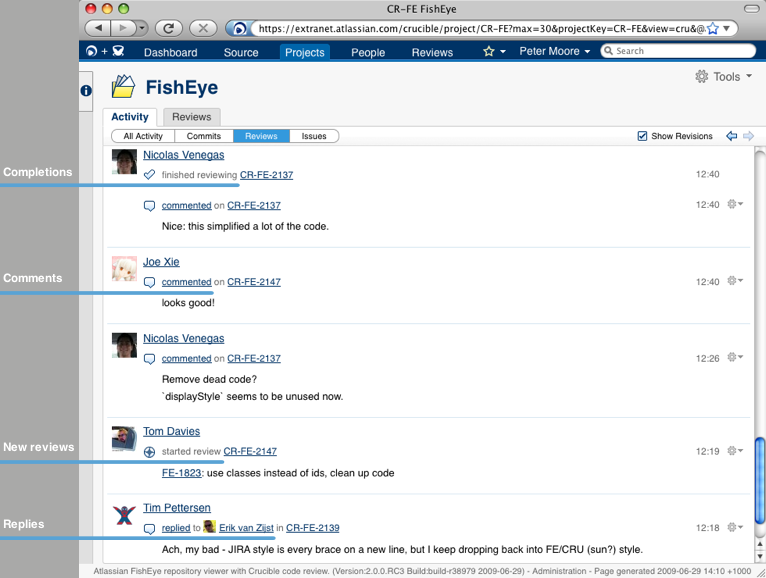This screenshot has height=578, width=766.
Task: Open gear menu for 12:19 started review
Action: coord(735,450)
